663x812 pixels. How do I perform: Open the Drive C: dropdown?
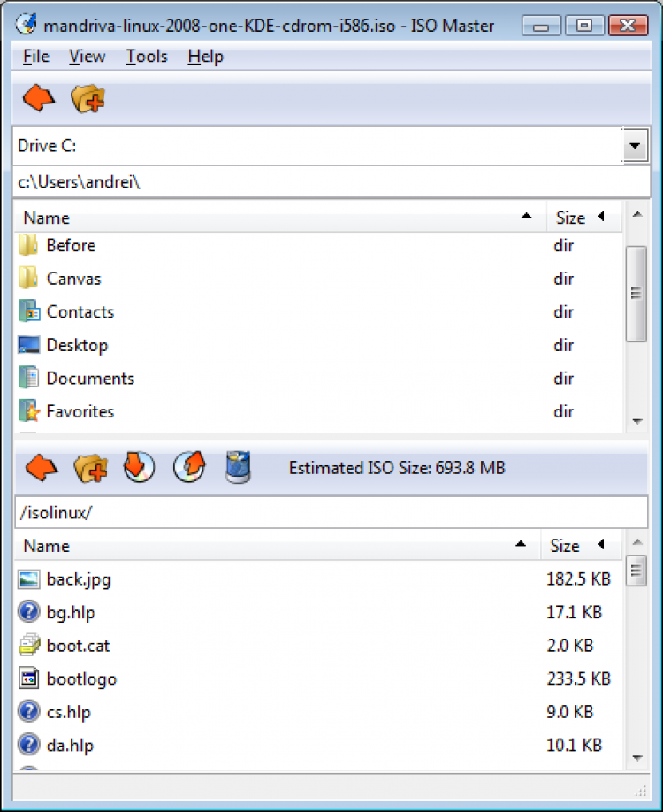634,146
